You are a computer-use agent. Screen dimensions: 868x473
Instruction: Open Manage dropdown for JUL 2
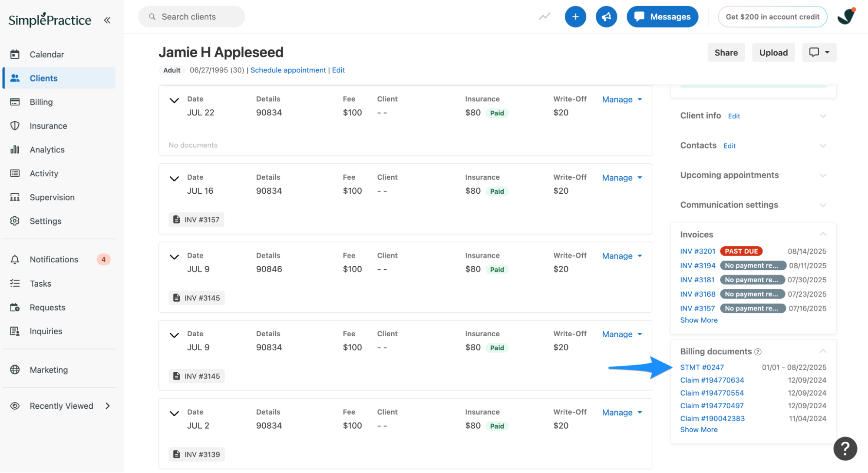[622, 412]
